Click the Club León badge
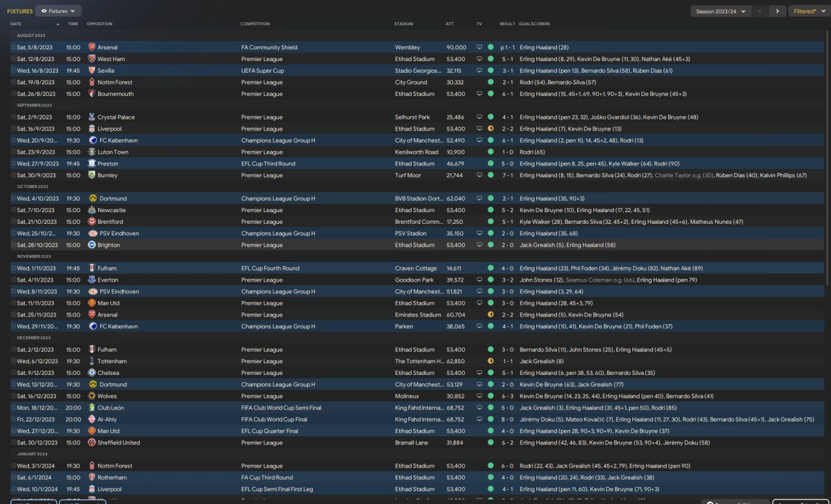831x504 pixels. [x=92, y=408]
